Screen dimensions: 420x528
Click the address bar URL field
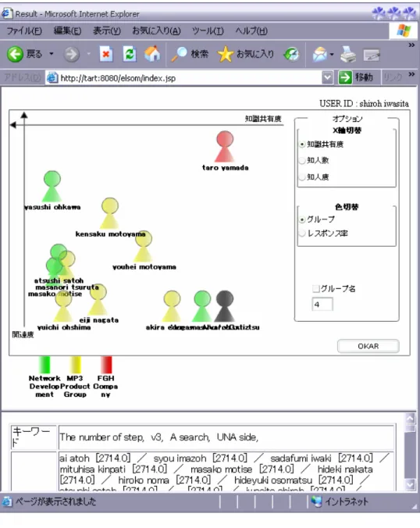click(x=190, y=78)
